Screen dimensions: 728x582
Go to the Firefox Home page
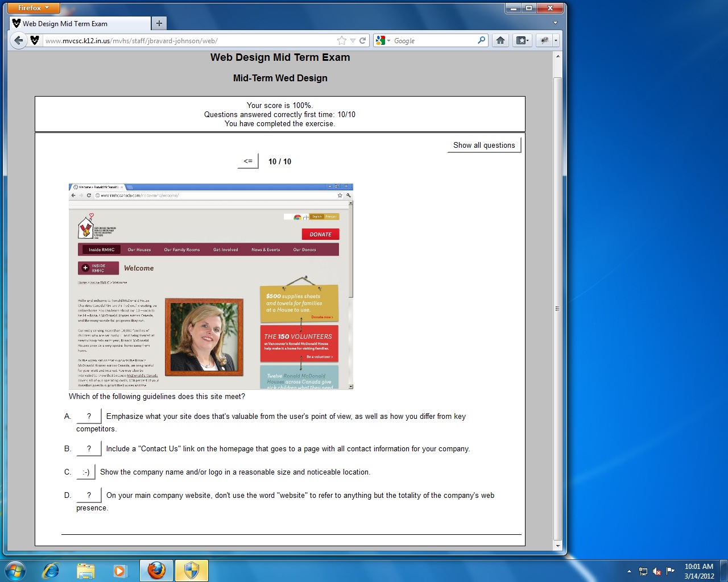coord(500,40)
